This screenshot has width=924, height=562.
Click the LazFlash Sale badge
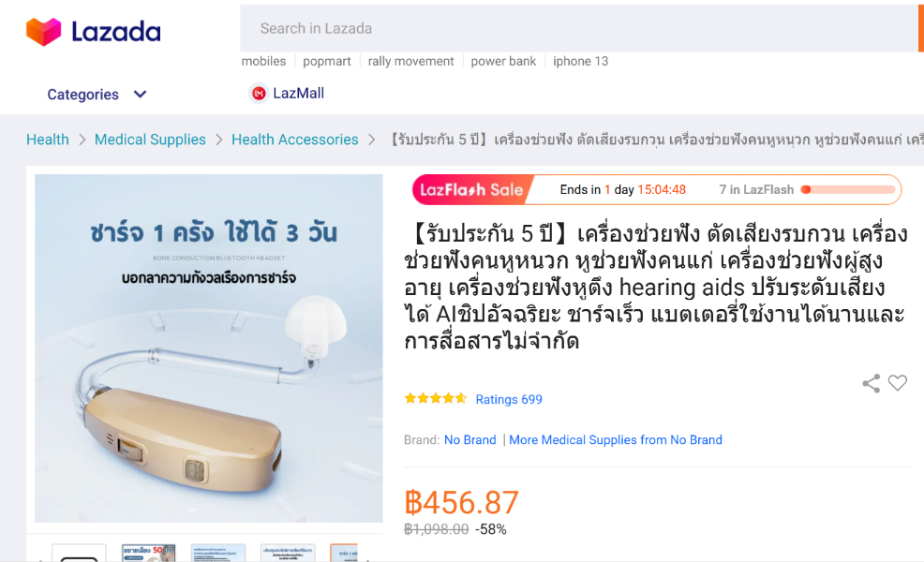point(472,190)
